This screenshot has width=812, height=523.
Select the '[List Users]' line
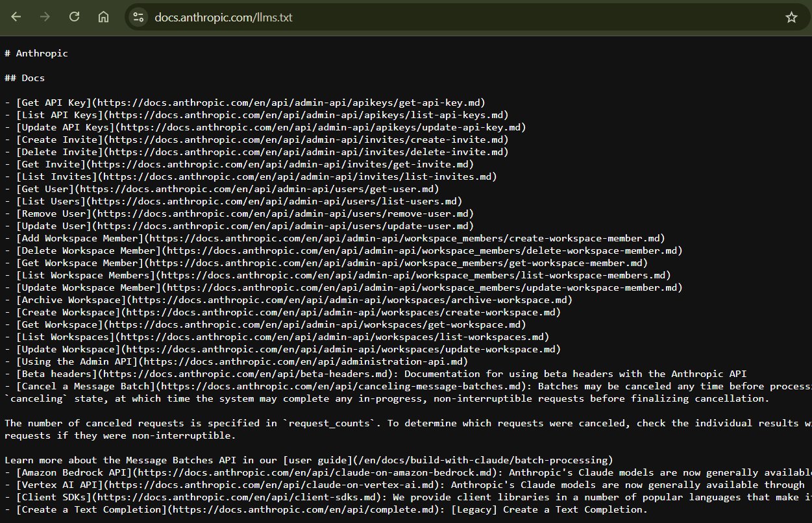coord(234,201)
